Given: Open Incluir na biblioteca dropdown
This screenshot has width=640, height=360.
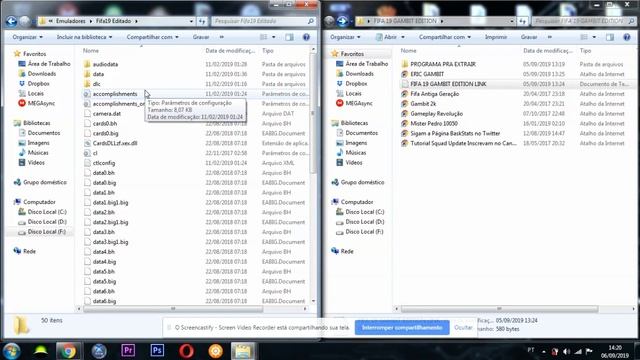Looking at the screenshot, I should pyautogui.click(x=84, y=37).
